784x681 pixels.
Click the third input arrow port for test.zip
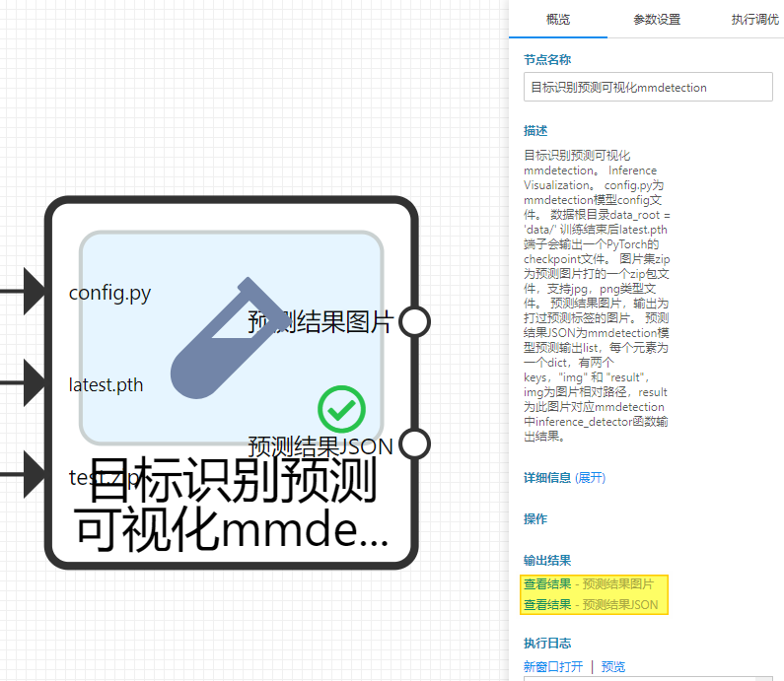point(33,476)
